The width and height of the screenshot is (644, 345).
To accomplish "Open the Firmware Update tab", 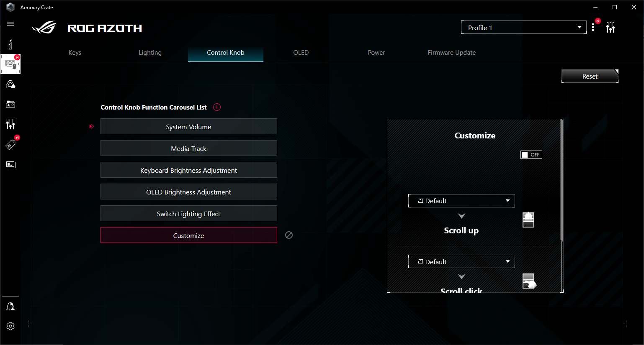I will coord(452,53).
